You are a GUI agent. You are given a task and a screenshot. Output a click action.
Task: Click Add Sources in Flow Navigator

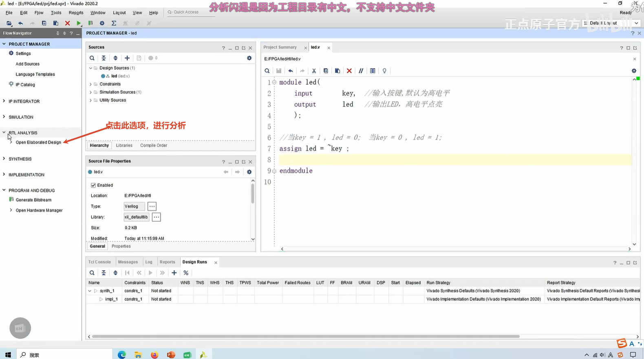point(28,64)
